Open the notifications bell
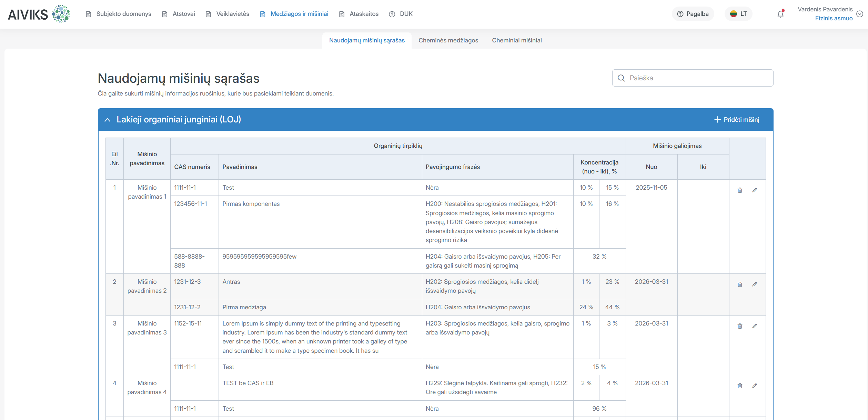This screenshot has width=868, height=420. 780,14
